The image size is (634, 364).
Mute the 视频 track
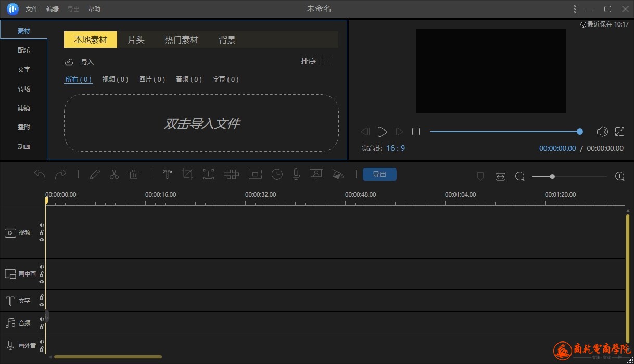[x=42, y=225]
